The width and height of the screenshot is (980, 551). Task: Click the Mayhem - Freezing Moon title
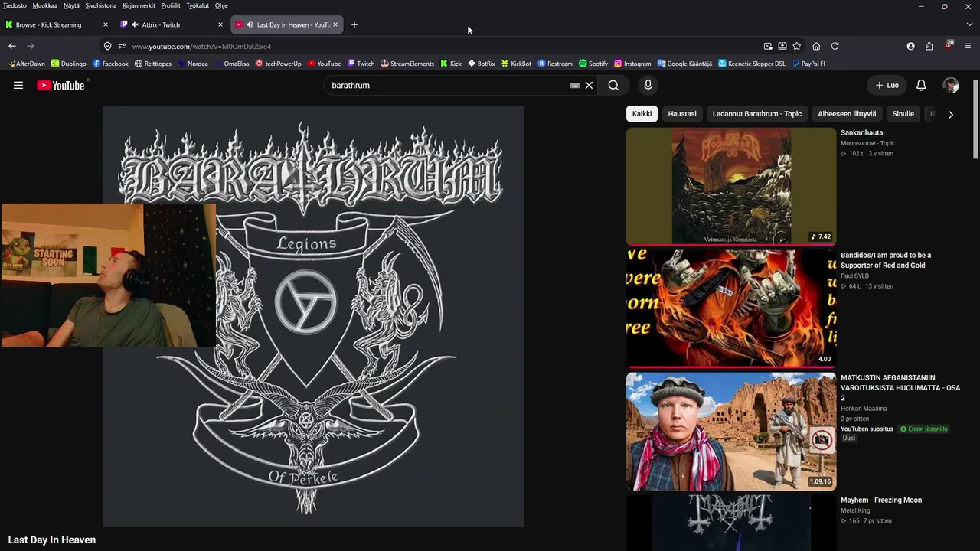point(881,500)
